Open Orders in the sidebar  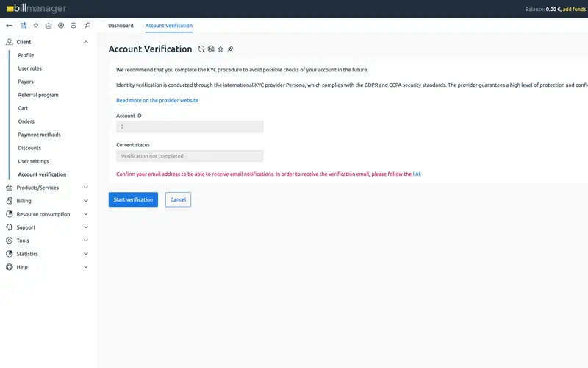[x=26, y=121]
